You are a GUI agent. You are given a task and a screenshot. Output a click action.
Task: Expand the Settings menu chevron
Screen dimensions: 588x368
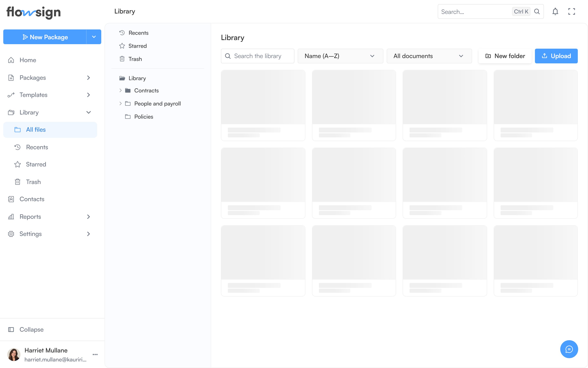click(88, 234)
